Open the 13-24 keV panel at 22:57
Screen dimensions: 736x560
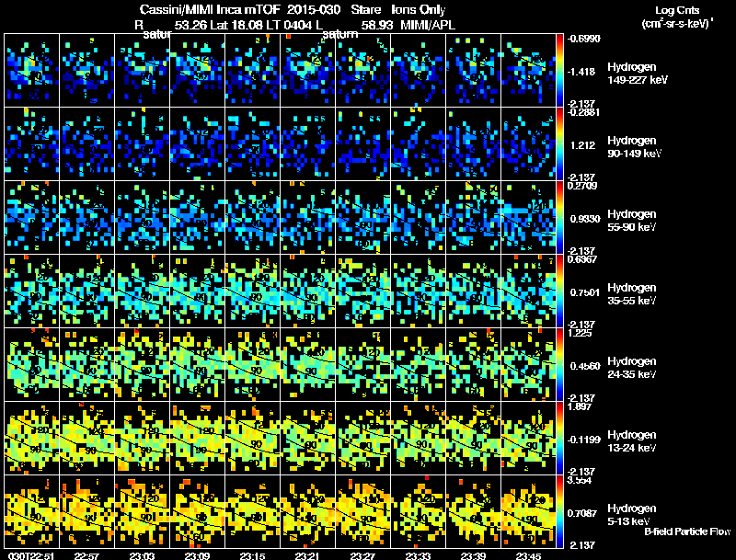coord(86,438)
